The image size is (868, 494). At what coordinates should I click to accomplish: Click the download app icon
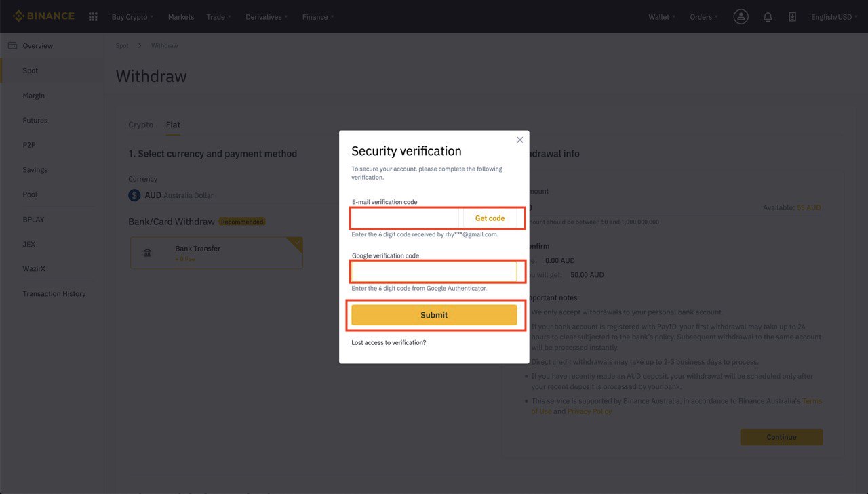[x=792, y=17]
